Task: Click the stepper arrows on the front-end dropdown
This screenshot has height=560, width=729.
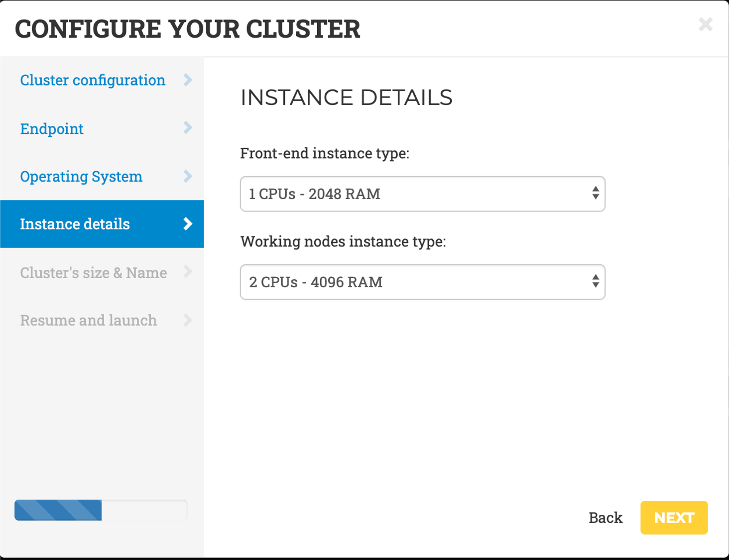Action: click(x=596, y=194)
